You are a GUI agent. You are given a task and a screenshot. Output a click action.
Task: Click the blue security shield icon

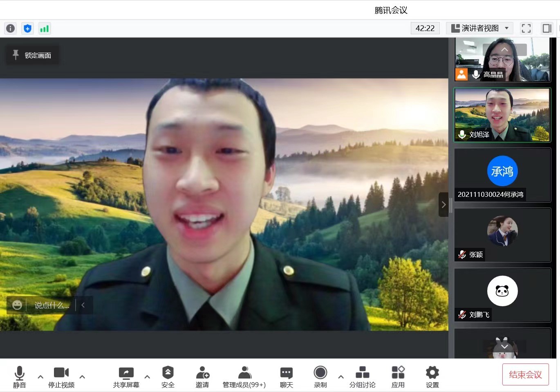(27, 28)
